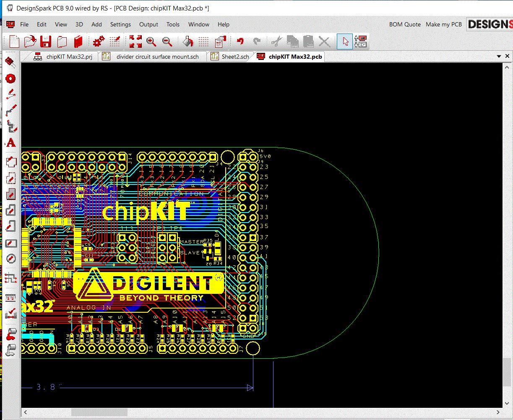Click the Undo arrow icon
The image size is (513, 420).
point(240,41)
